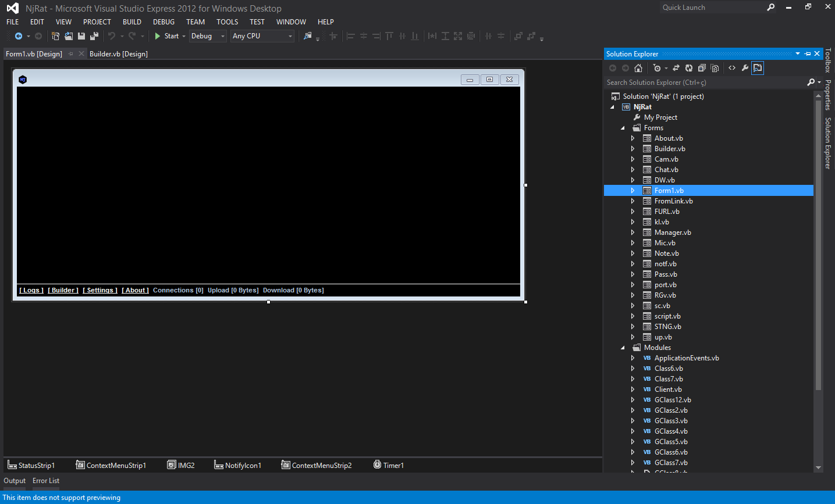This screenshot has width=835, height=504.
Task: Click the Save All icon on the toolbar
Action: [94, 35]
